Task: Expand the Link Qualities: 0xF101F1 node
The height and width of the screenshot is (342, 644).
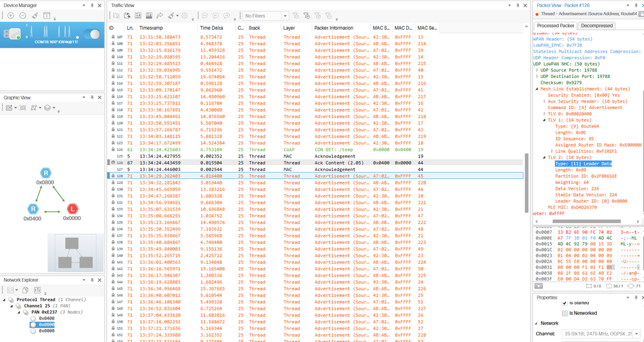Action: [x=552, y=151]
